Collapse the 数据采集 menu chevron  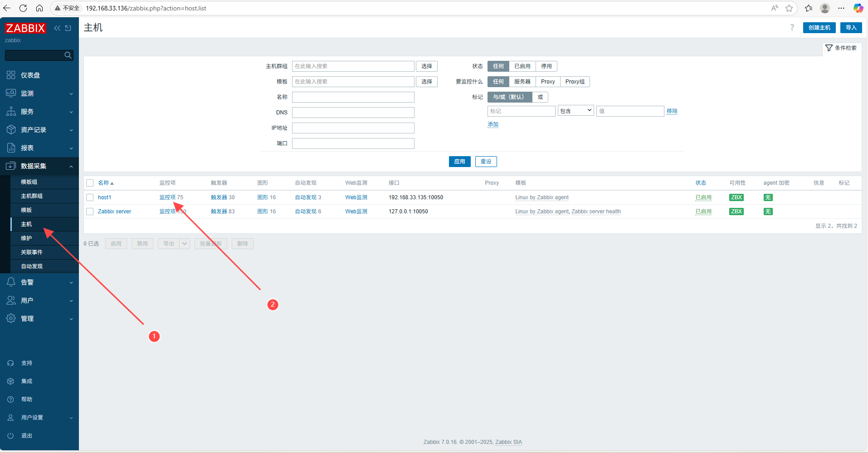[x=71, y=167]
